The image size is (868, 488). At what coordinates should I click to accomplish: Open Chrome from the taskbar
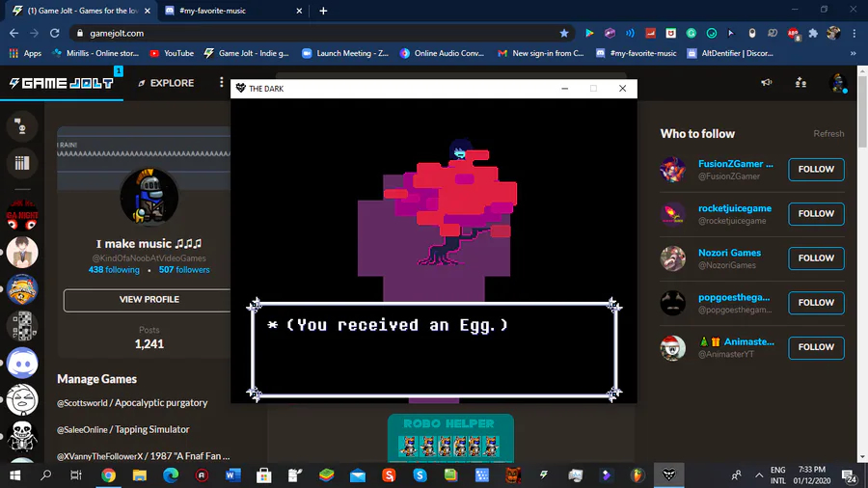(x=108, y=475)
